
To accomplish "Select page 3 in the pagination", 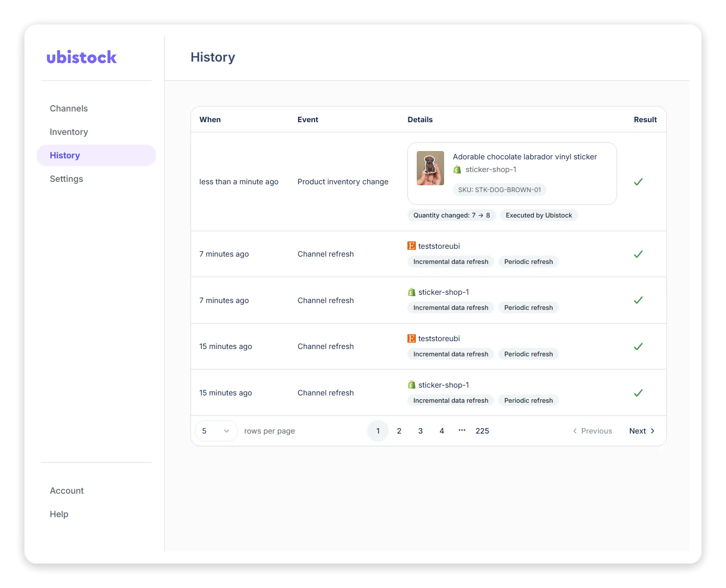I will coord(420,431).
